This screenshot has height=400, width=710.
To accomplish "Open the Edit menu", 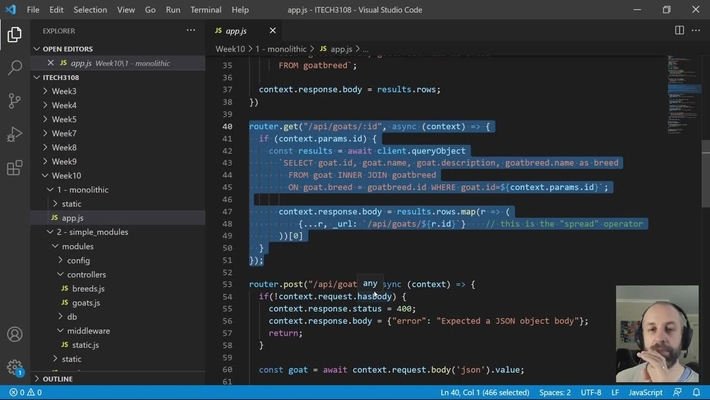I will point(56,10).
